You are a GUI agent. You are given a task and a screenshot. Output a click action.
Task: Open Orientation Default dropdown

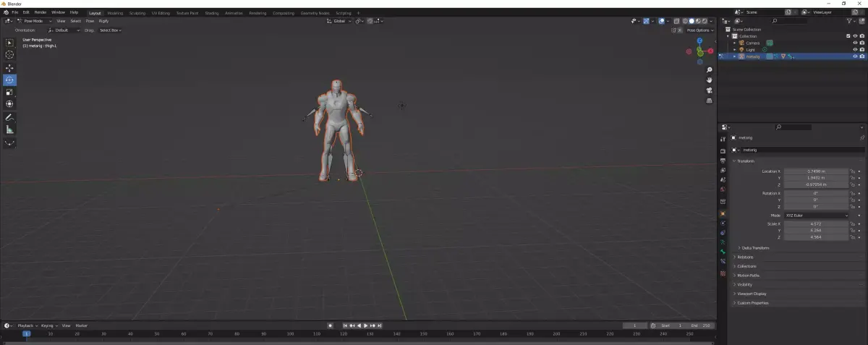[x=64, y=30]
